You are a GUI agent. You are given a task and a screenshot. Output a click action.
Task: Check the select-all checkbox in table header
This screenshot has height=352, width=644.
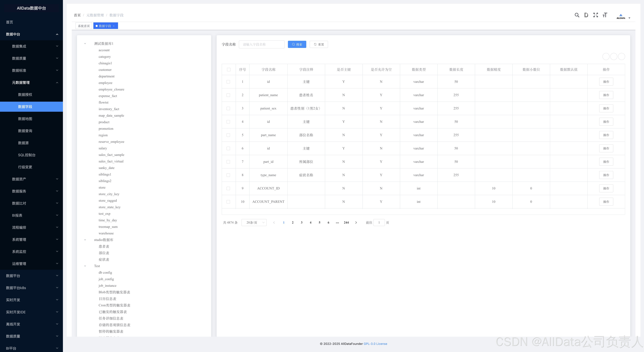[x=229, y=69]
